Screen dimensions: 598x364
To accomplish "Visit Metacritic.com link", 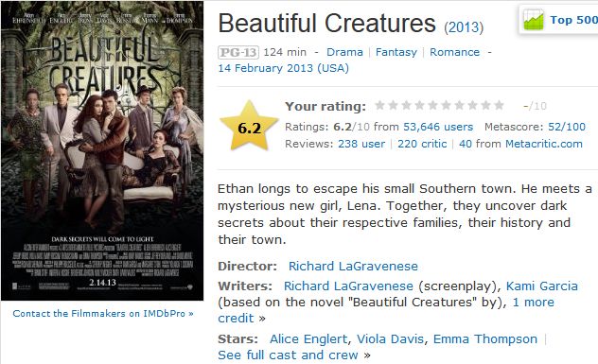I will 544,144.
